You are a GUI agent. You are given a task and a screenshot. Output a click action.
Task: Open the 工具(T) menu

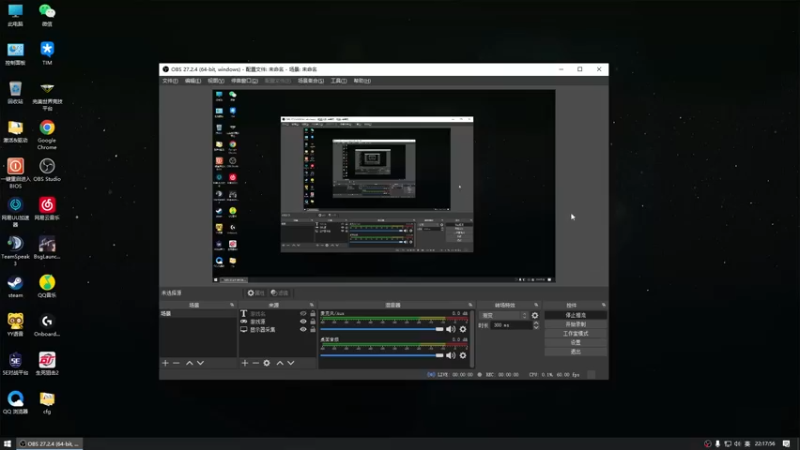click(338, 81)
